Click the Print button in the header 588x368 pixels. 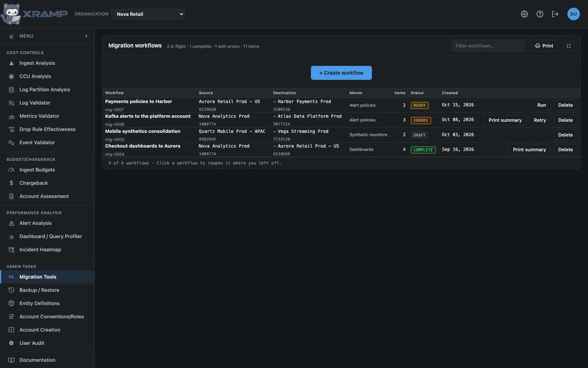pos(544,46)
